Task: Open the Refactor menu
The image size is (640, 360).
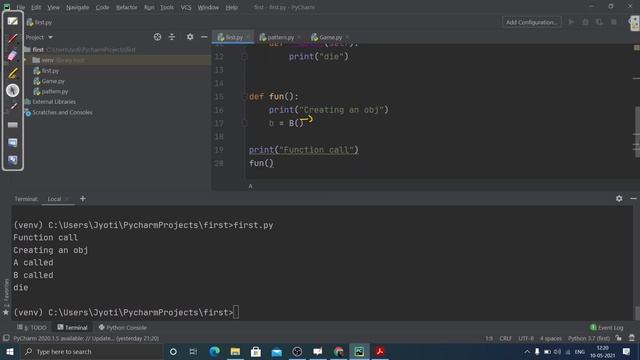Action: [127, 7]
